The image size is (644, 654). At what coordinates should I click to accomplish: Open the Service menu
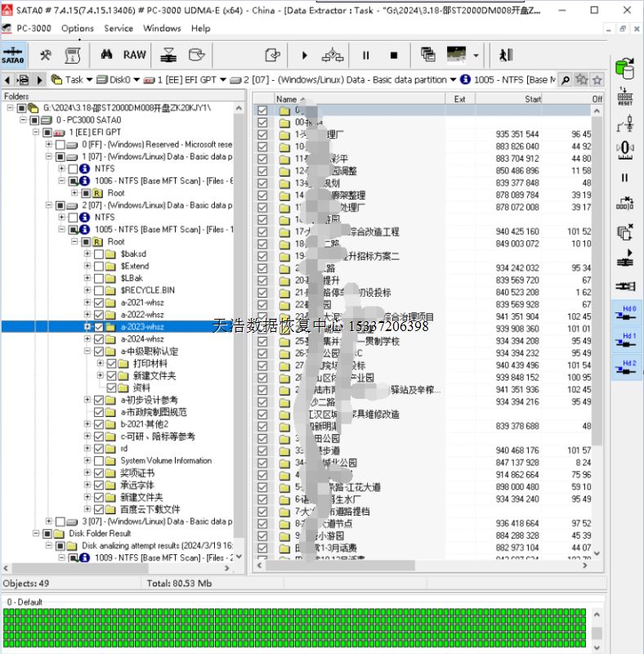[x=119, y=28]
